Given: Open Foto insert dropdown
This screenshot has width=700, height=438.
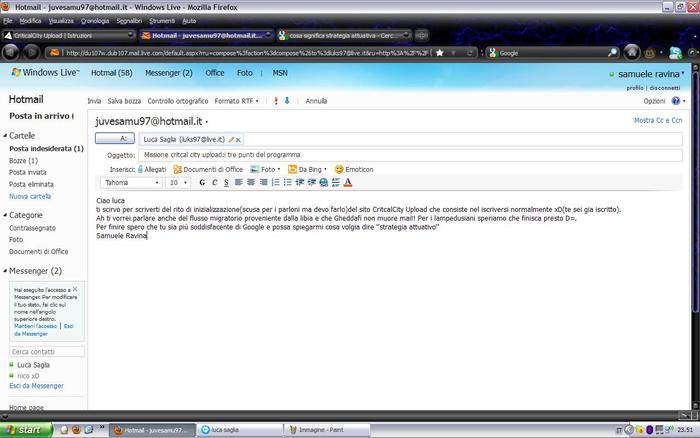Looking at the screenshot, I should pyautogui.click(x=265, y=169).
